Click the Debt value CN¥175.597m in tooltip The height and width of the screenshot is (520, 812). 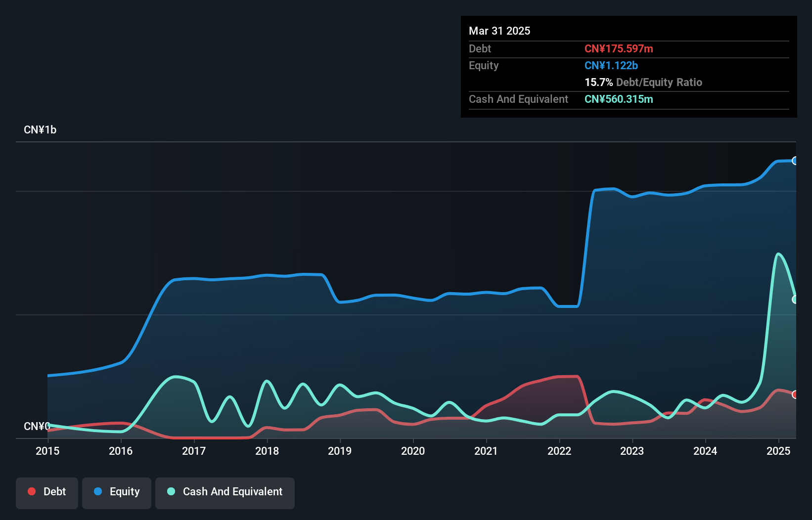tap(619, 49)
